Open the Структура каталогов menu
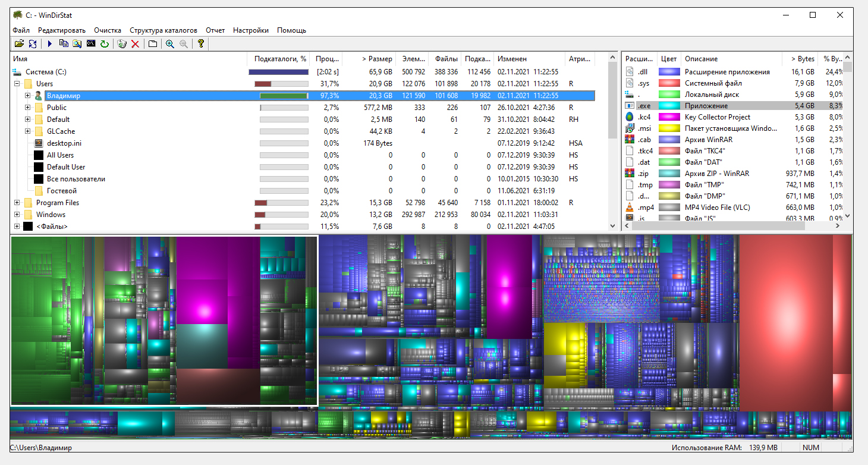The width and height of the screenshot is (868, 465). pos(163,30)
